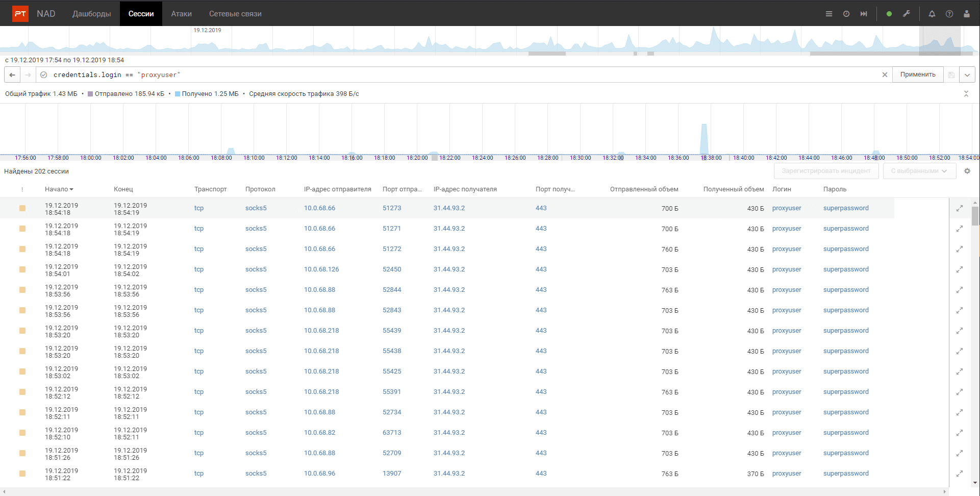This screenshot has height=496, width=980.
Task: Click the Применить button
Action: [x=918, y=75]
